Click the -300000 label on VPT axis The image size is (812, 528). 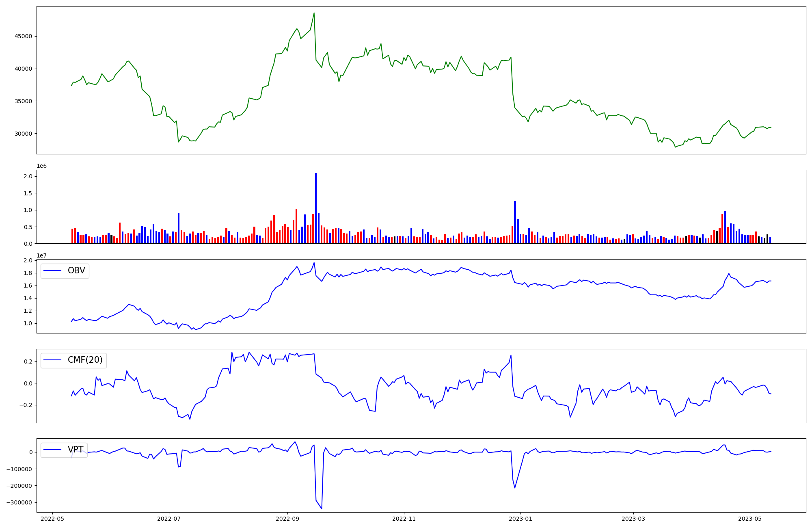click(19, 502)
